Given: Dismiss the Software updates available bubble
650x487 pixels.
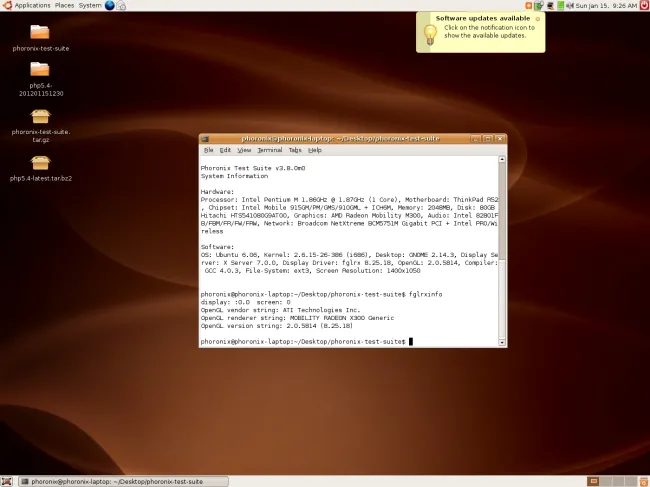Looking at the screenshot, I should pyautogui.click(x=538, y=19).
